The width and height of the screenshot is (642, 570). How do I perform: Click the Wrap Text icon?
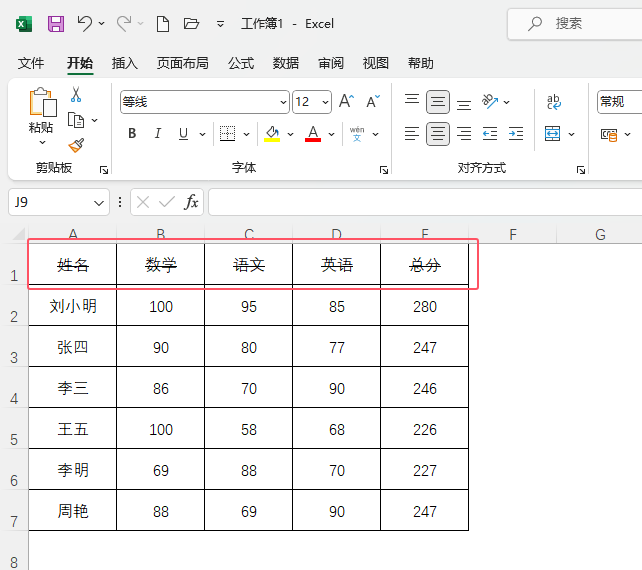554,102
